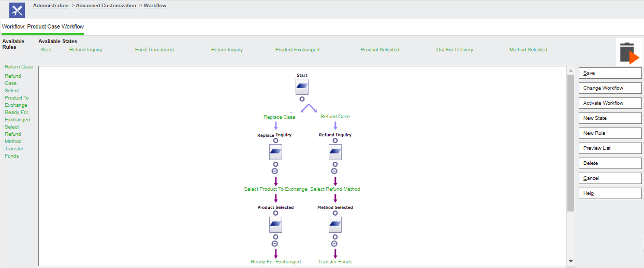The height and width of the screenshot is (268, 644).
Task: Open the Administration breadcrumb link
Action: (51, 6)
